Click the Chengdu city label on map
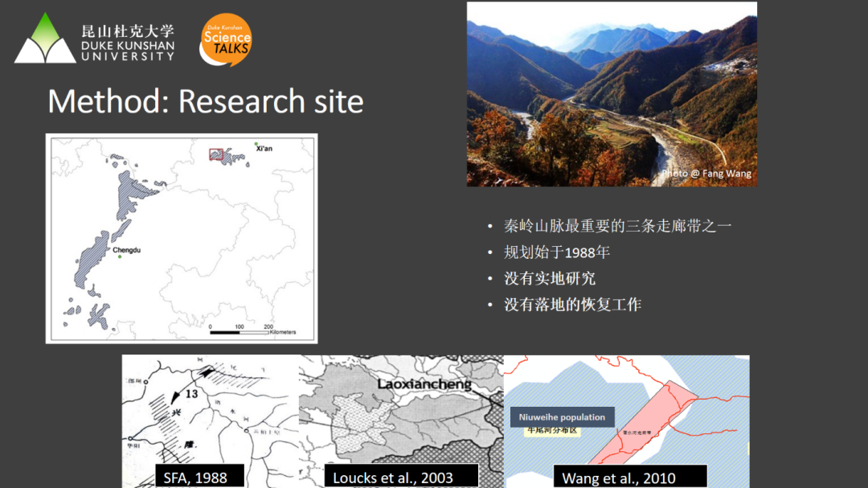Image resolution: width=868 pixels, height=488 pixels. pyautogui.click(x=126, y=251)
